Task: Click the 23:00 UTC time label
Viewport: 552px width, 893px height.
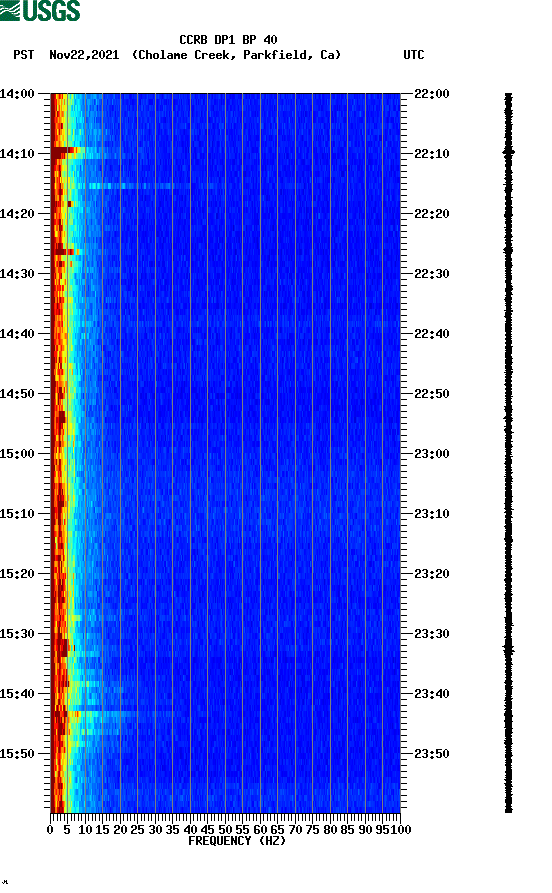Action: [x=432, y=454]
